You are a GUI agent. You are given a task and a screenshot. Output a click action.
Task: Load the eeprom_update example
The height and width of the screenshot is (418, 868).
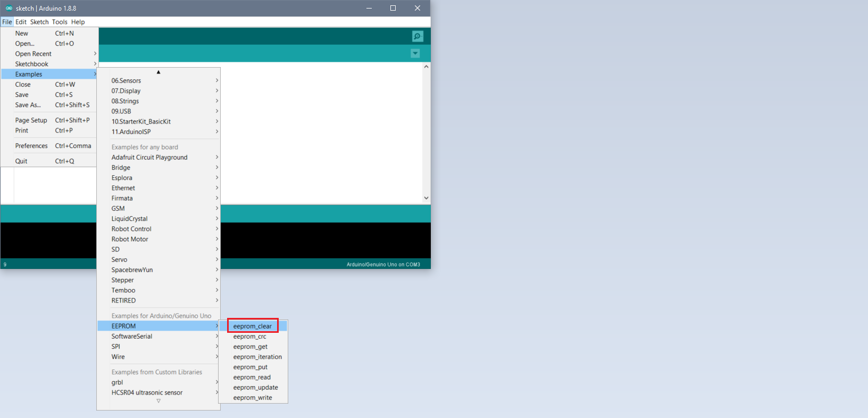pyautogui.click(x=253, y=388)
